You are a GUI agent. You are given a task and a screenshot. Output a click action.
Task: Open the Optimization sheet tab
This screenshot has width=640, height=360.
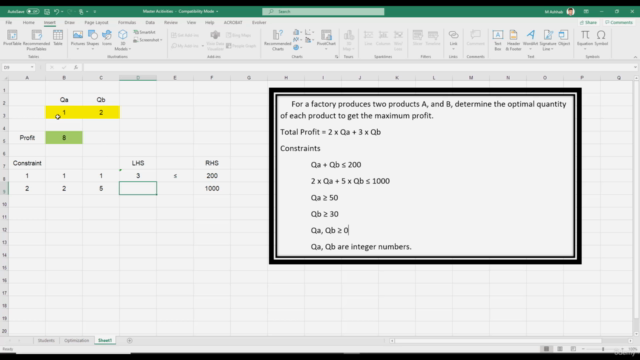pos(76,340)
